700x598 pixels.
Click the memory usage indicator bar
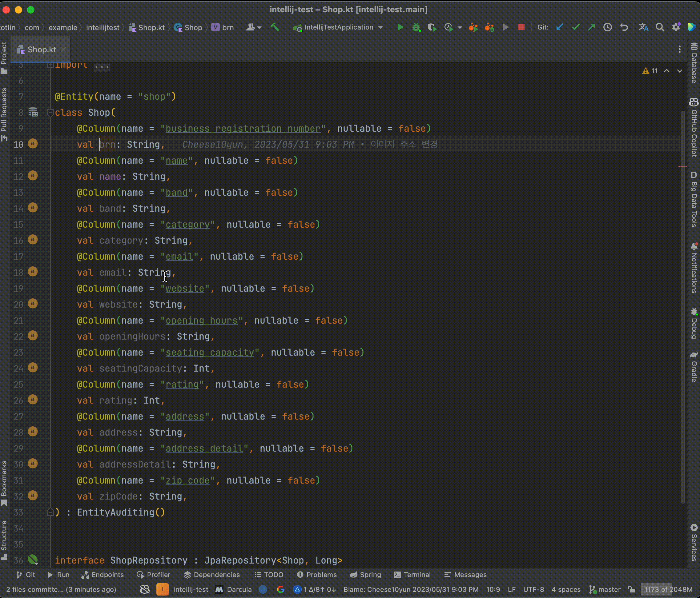tap(668, 589)
